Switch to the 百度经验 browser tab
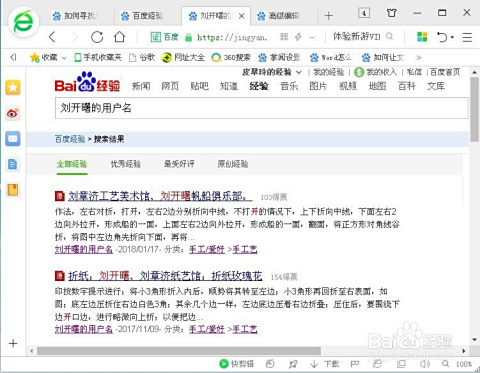This screenshot has width=480, height=373. pyautogui.click(x=143, y=16)
